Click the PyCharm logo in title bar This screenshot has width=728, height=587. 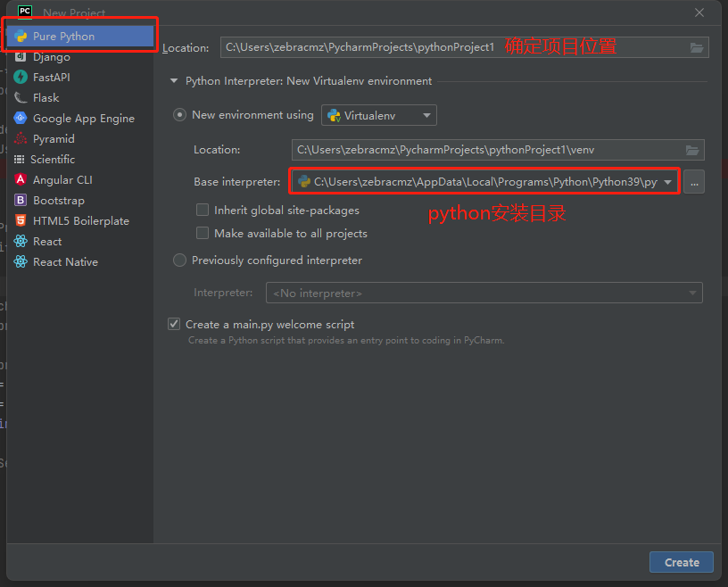pyautogui.click(x=25, y=12)
